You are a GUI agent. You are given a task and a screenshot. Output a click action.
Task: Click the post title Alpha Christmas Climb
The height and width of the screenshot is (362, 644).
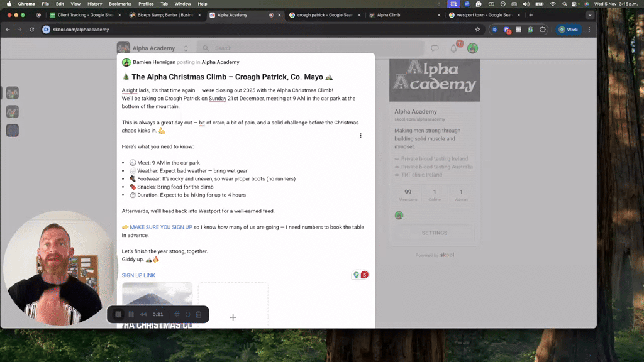pos(227,77)
